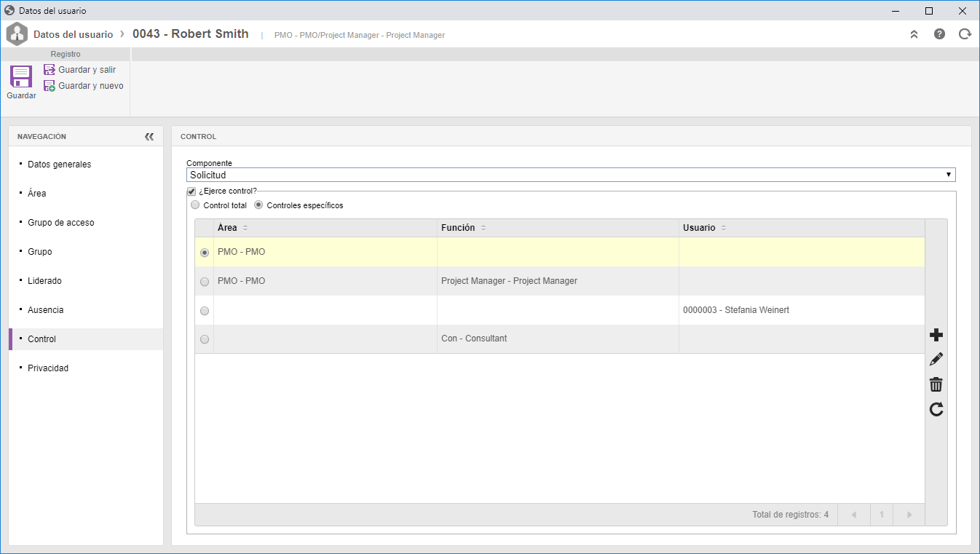Click the Guardar y nuevo icon
Screen dimensions: 980x554
click(x=50, y=86)
